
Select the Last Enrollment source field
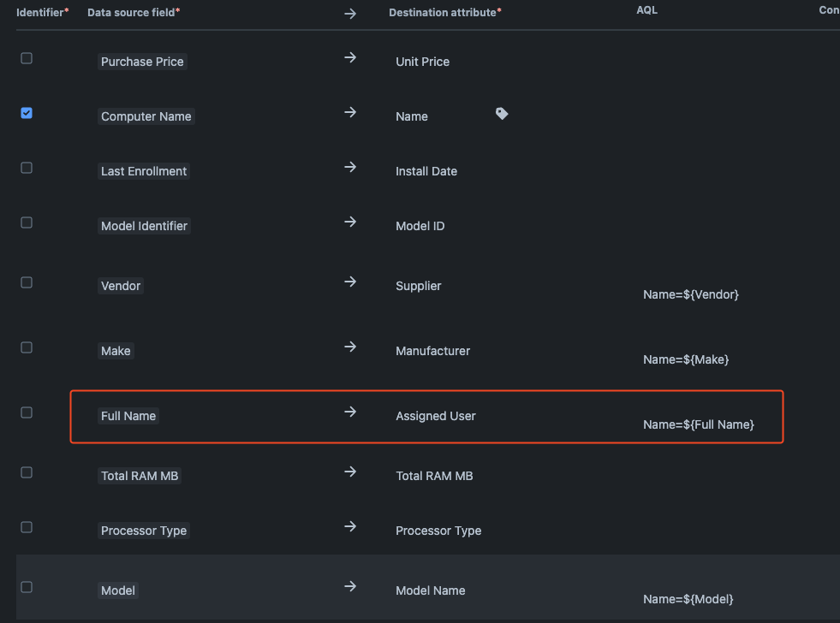tap(144, 171)
